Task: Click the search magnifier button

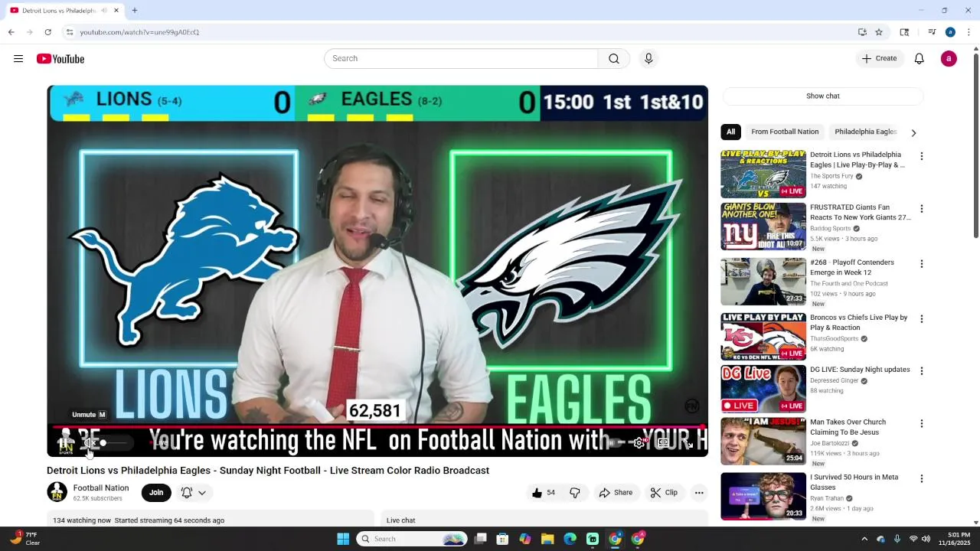Action: (x=614, y=59)
